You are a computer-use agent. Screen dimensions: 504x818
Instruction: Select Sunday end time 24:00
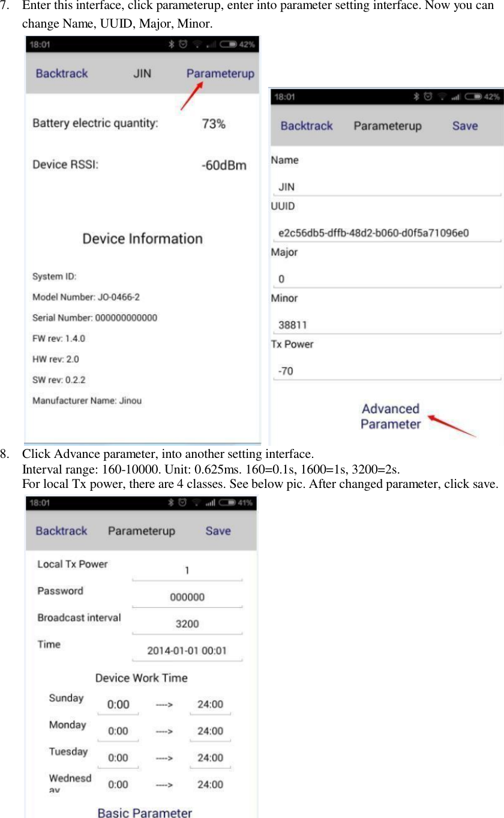click(210, 705)
